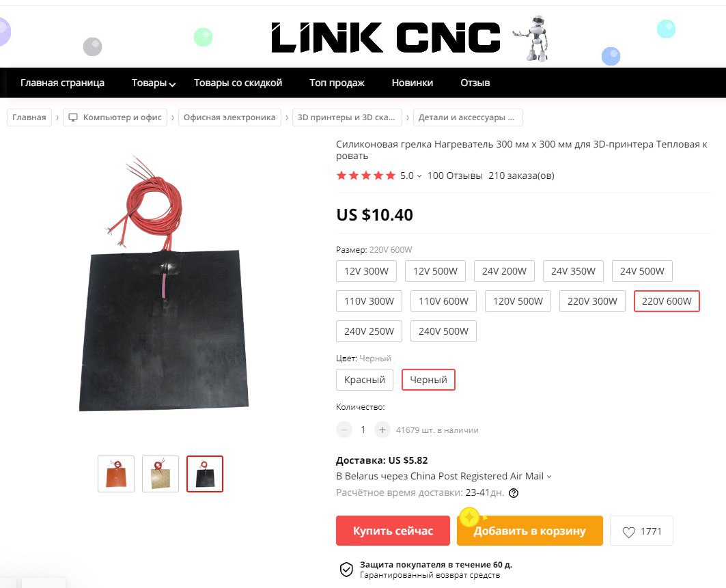
Task: Click the LINK CNC store logo
Action: [x=386, y=38]
